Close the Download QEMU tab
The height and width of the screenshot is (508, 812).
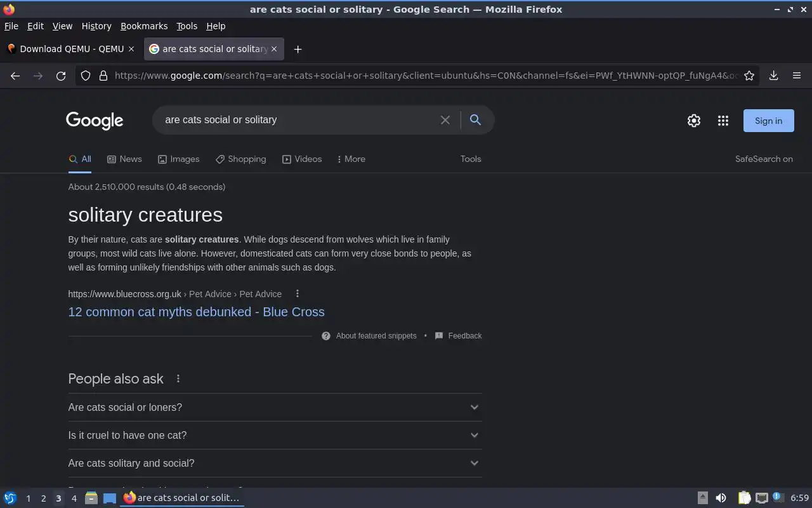coord(131,49)
